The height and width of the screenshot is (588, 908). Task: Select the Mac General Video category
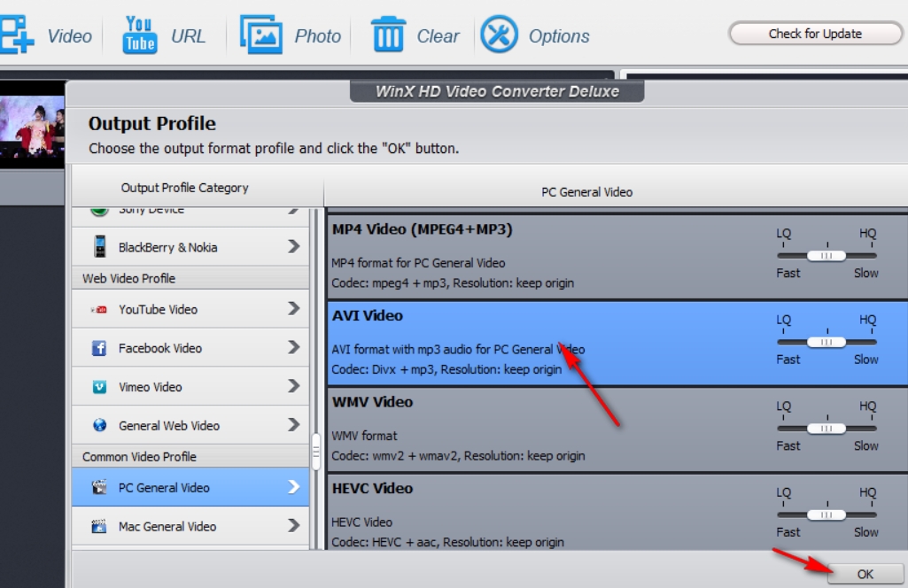[x=190, y=526]
